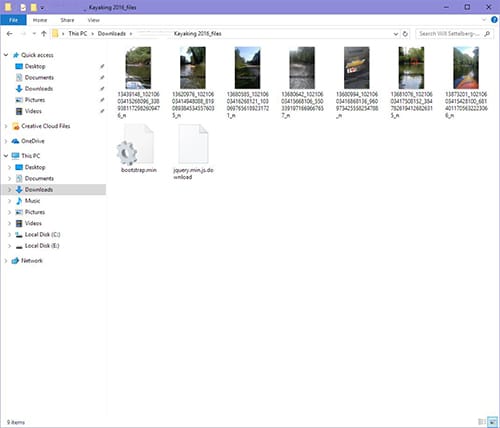Go up one folder level
500x428 pixels.
click(44, 34)
